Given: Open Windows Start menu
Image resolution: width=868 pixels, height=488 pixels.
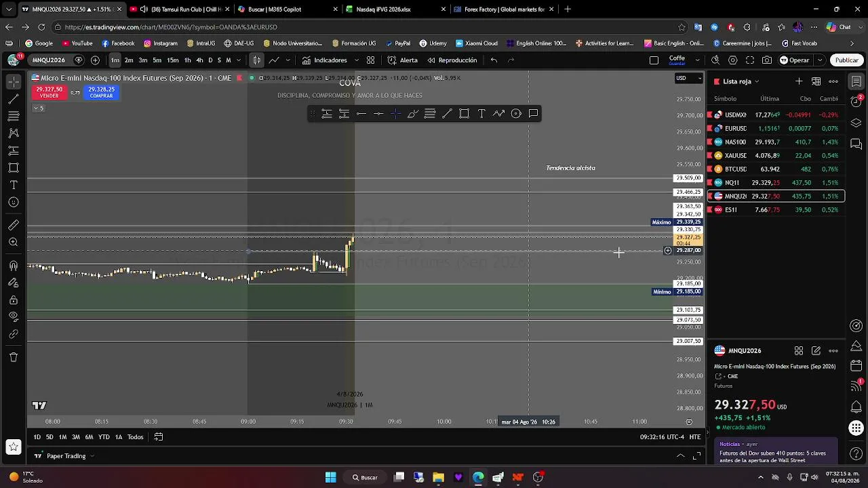Looking at the screenshot, I should [330, 477].
